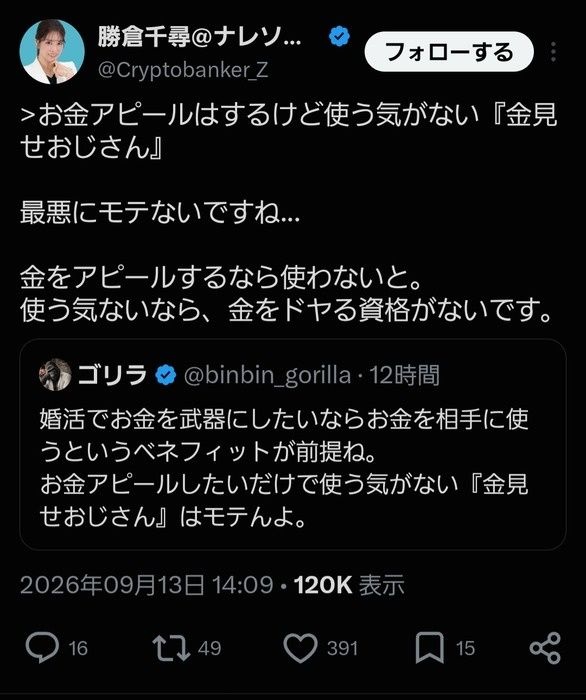Open the @Cryptobanker_Z handle link
The width and height of the screenshot is (586, 700).
pyautogui.click(x=183, y=70)
